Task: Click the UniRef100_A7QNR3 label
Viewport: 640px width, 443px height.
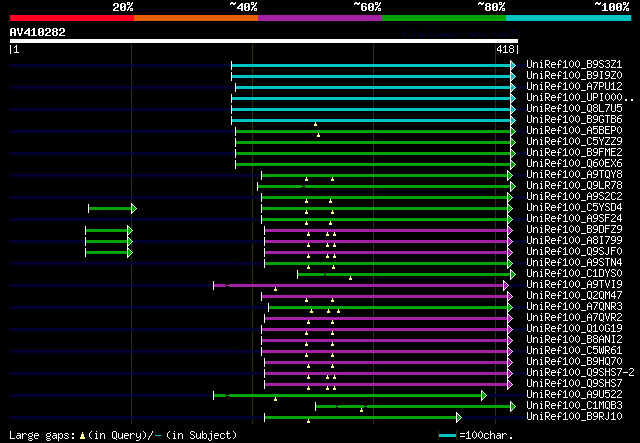Action: [574, 307]
